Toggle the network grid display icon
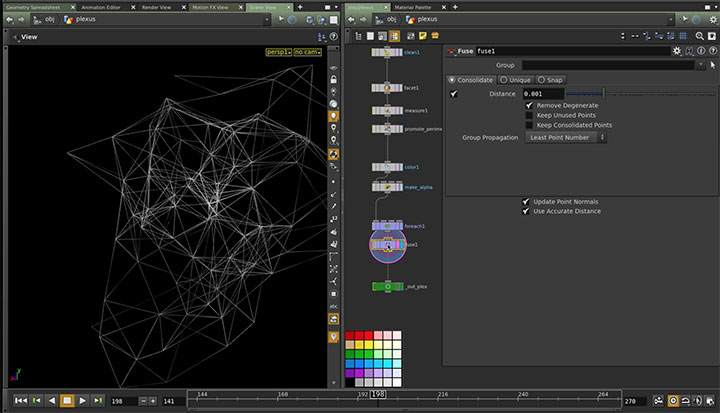This screenshot has width=720, height=413. (683, 36)
